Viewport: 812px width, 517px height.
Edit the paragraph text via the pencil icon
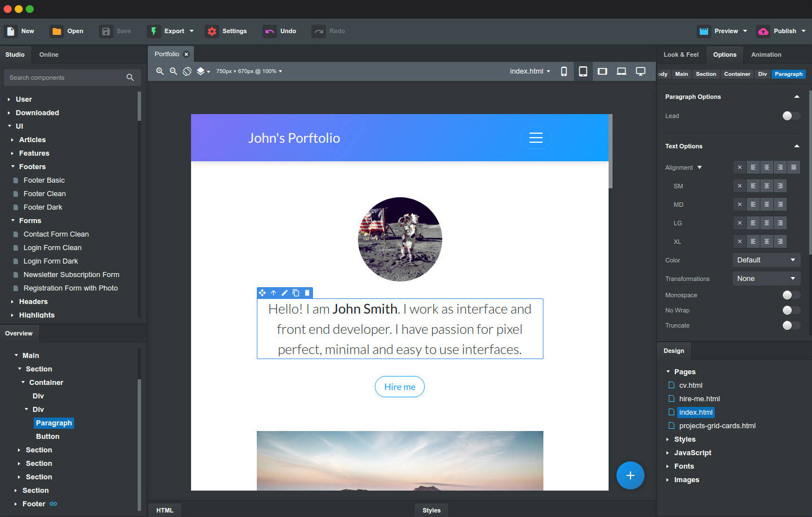284,293
